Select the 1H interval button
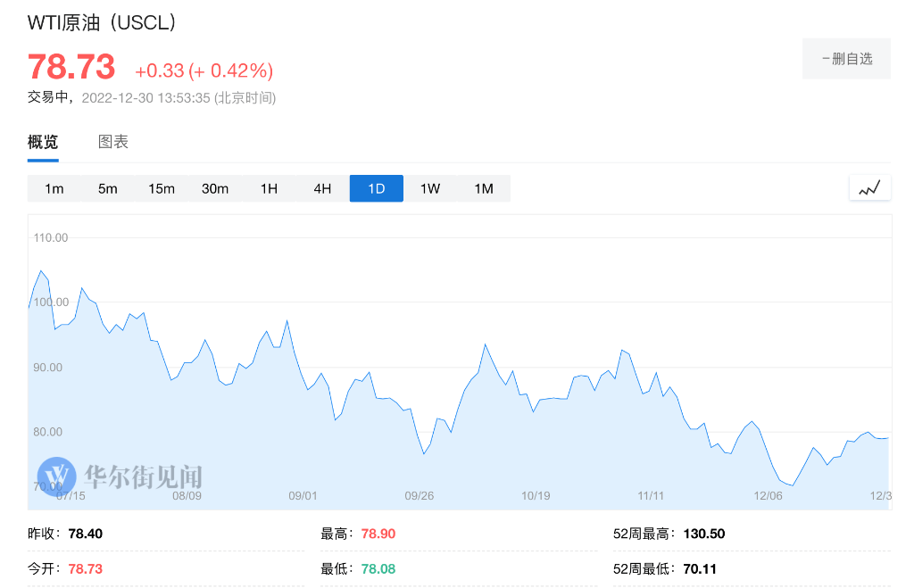914x588 pixels. pos(269,188)
